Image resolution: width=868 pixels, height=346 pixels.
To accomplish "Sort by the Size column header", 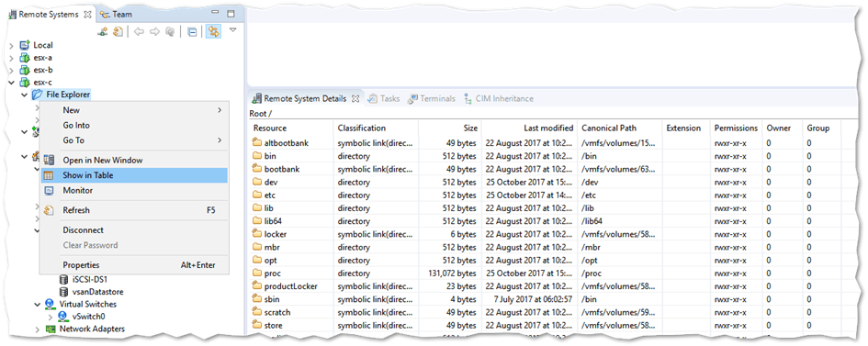I will (450, 128).
